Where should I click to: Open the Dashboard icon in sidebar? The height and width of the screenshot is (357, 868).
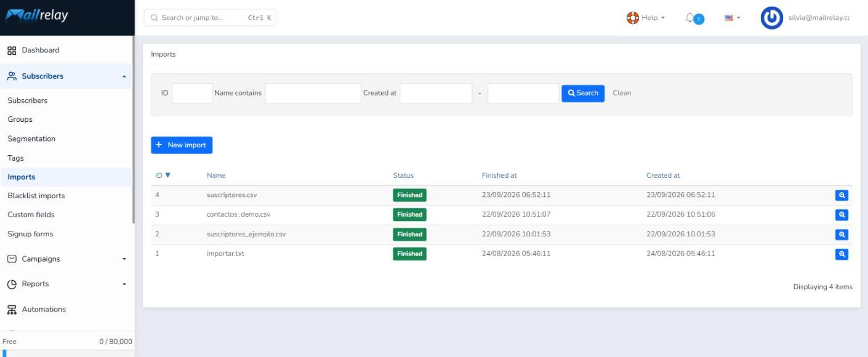(12, 50)
